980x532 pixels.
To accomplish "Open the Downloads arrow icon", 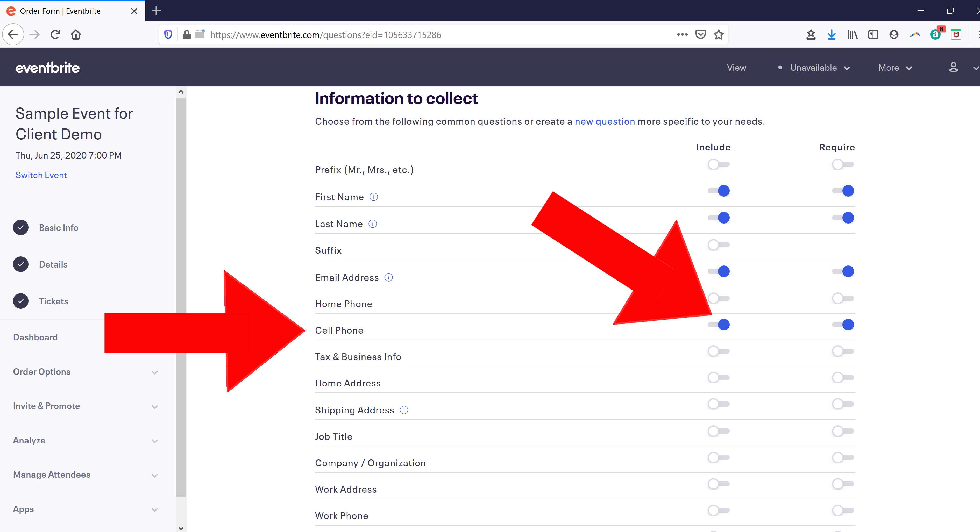I will [832, 35].
